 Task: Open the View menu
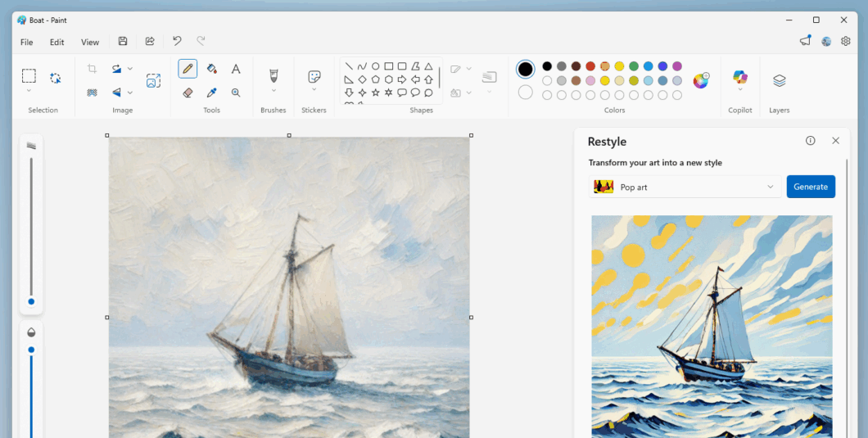(90, 42)
